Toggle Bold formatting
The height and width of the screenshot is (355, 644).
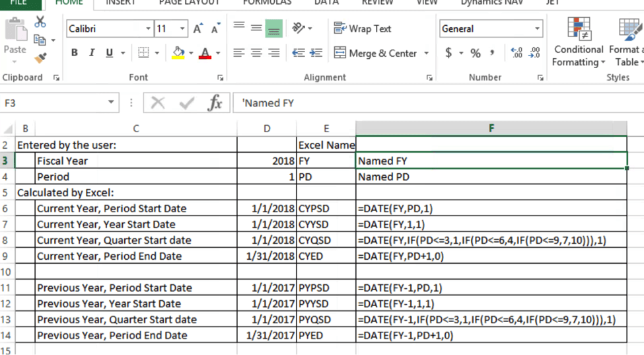[75, 53]
